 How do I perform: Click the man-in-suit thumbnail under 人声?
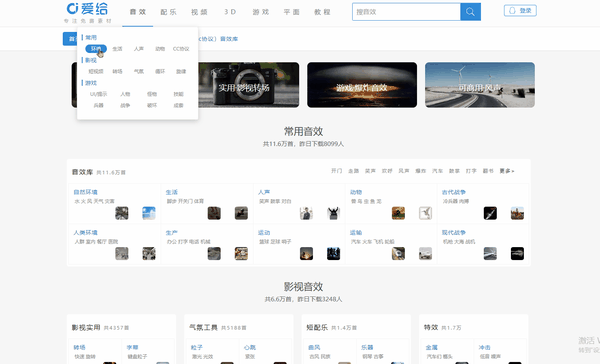(306, 213)
